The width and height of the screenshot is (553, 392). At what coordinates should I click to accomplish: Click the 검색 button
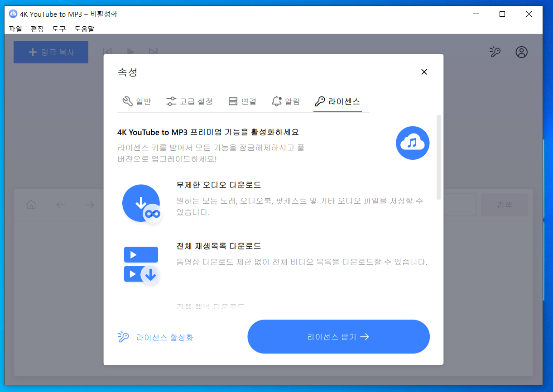click(505, 205)
